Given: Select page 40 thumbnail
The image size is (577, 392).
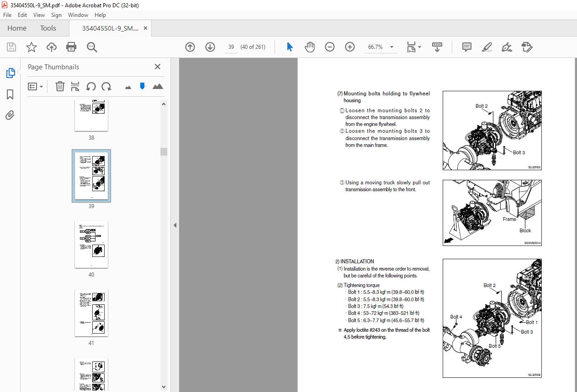Looking at the screenshot, I should (x=91, y=245).
